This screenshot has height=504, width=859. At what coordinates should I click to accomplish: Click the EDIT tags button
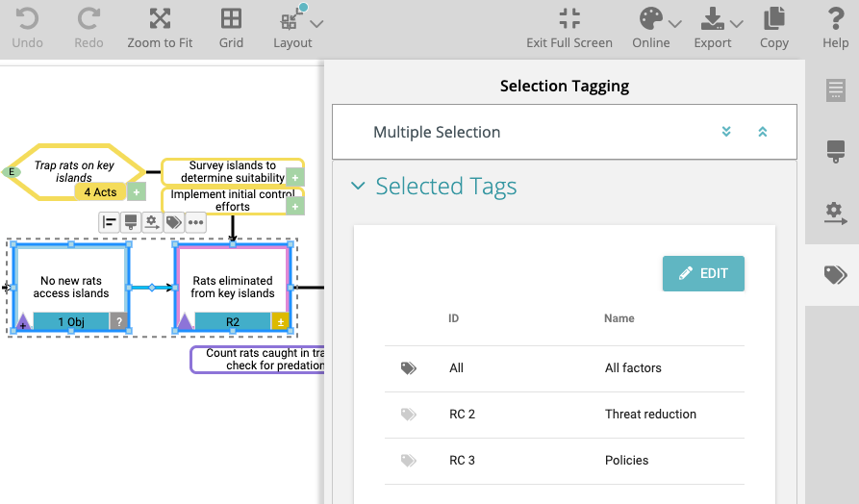(x=703, y=273)
